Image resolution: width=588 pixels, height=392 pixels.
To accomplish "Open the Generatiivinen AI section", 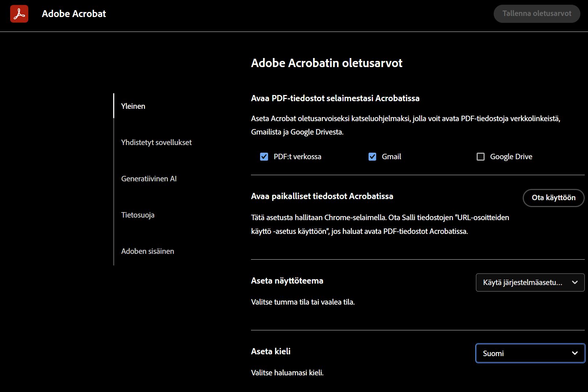I will (149, 178).
